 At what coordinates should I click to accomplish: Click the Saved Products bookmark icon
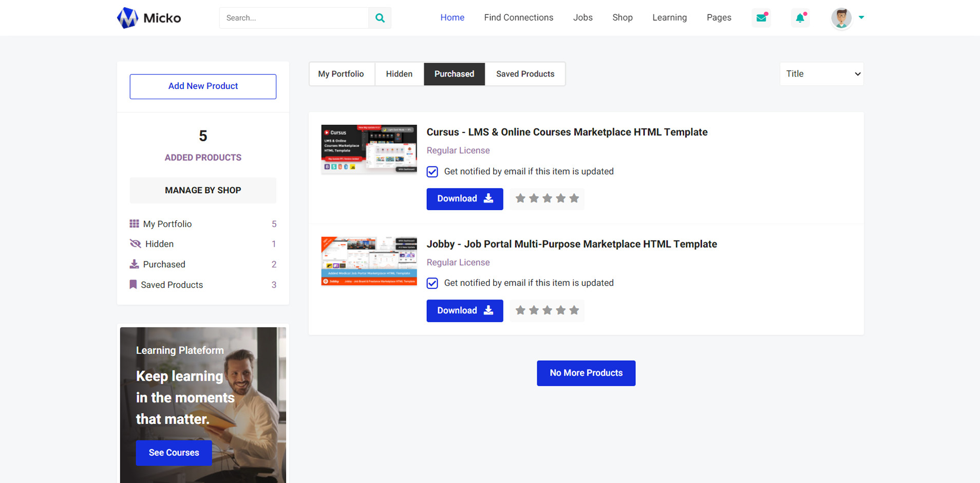(x=133, y=285)
